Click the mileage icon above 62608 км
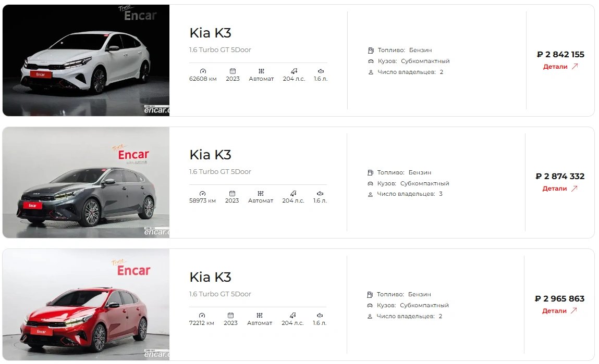Image resolution: width=599 pixels, height=364 pixels. 203,71
